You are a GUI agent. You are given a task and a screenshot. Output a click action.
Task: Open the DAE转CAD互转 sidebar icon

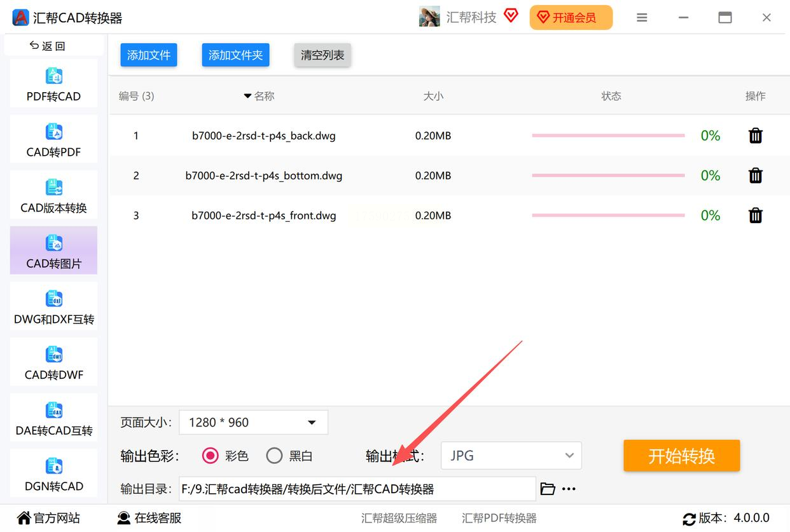point(54,411)
